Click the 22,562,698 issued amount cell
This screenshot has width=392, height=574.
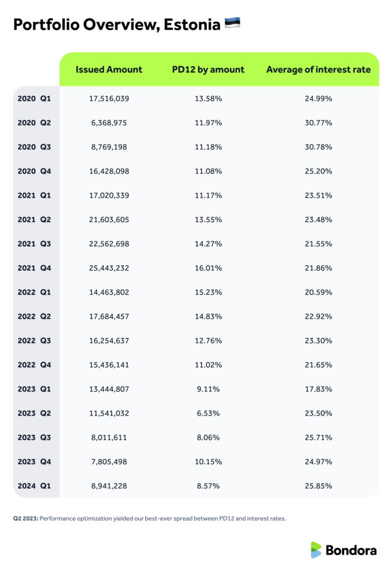click(109, 244)
